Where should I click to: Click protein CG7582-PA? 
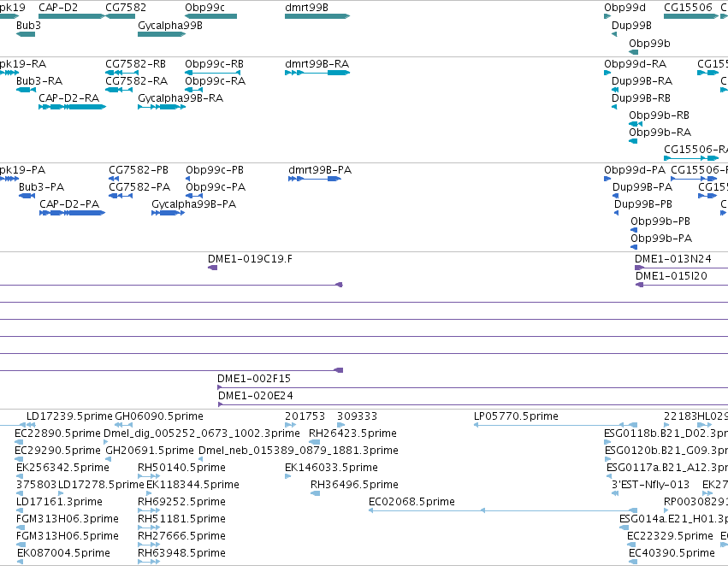tap(121, 196)
